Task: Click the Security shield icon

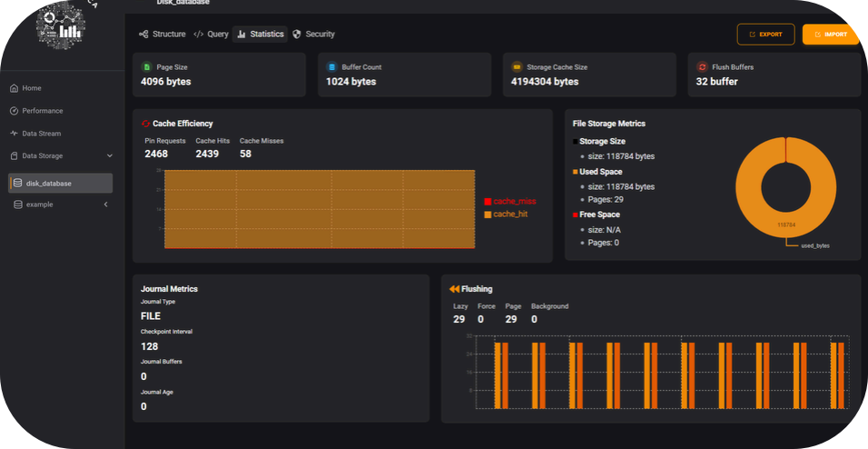Action: pos(297,35)
